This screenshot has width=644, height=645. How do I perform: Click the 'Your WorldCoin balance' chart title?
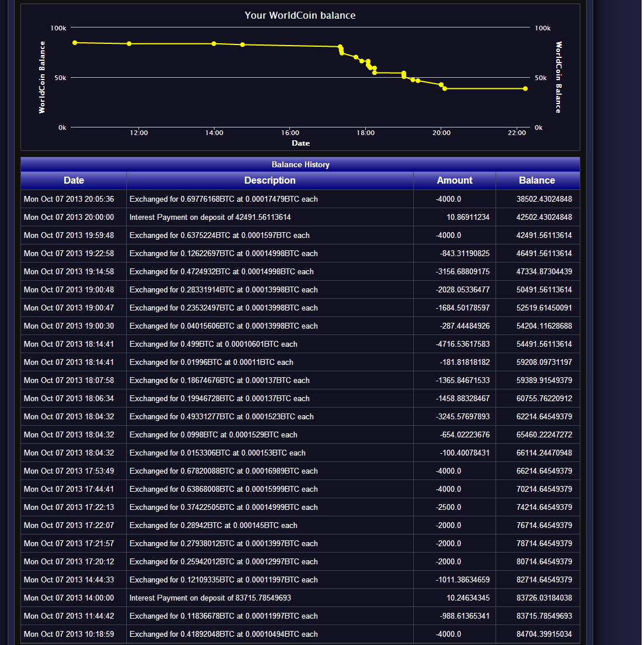(300, 16)
